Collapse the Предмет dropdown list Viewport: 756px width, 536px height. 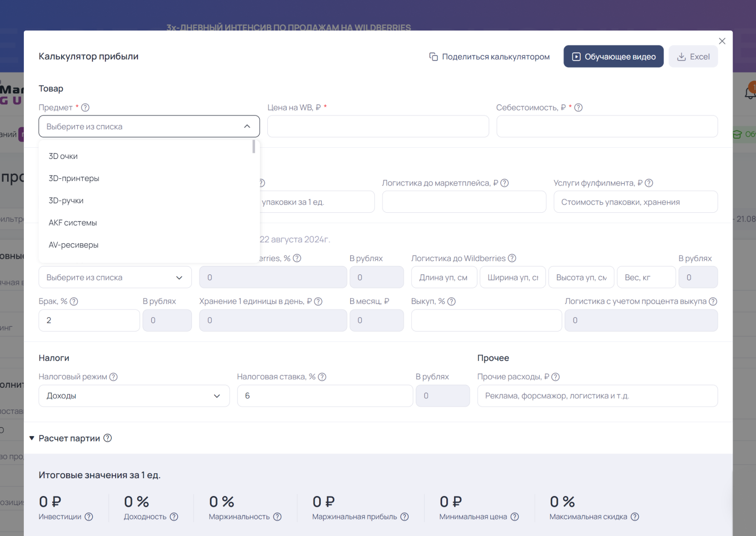(247, 127)
